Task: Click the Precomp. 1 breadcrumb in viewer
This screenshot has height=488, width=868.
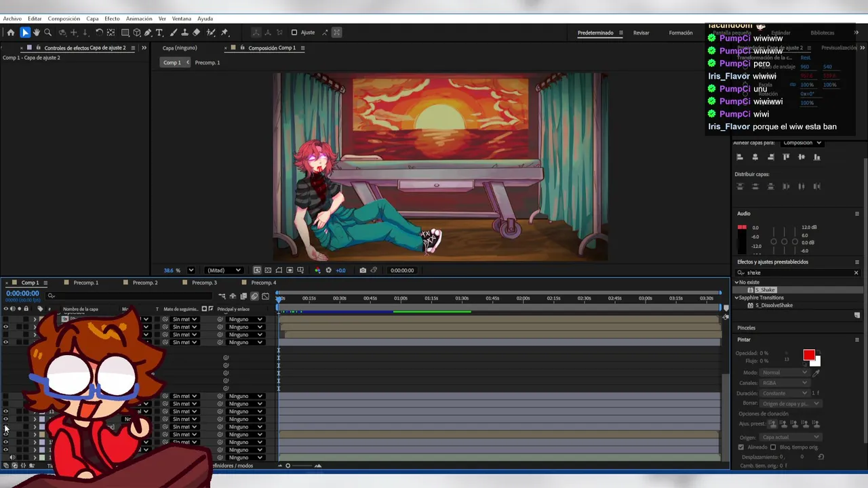Action: pyautogui.click(x=208, y=62)
